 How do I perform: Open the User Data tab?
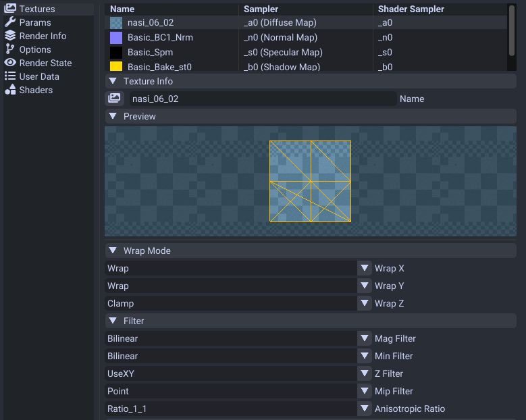point(49,76)
